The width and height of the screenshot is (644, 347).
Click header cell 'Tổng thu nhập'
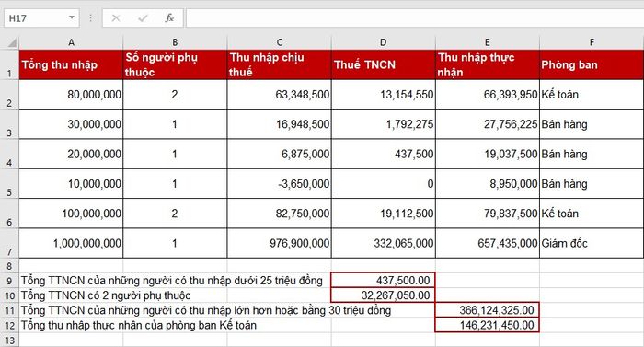pos(71,64)
